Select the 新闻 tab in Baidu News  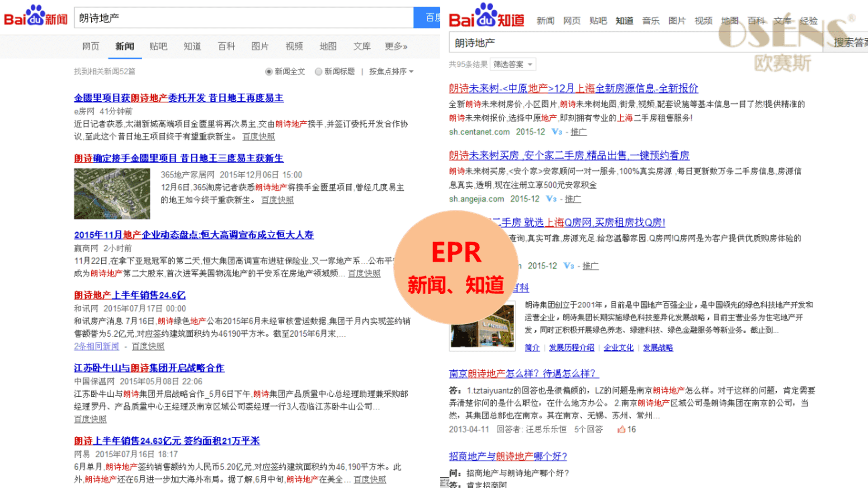click(x=125, y=46)
